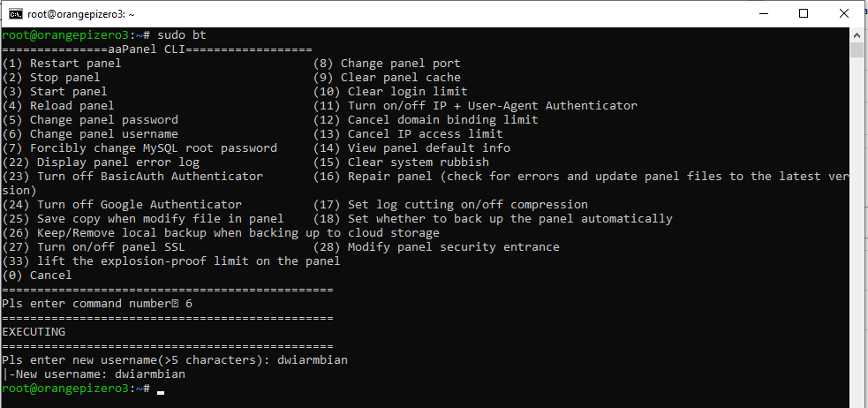Place cursor at the last prompt line
Viewport: 868px width, 408px height.
click(161, 389)
